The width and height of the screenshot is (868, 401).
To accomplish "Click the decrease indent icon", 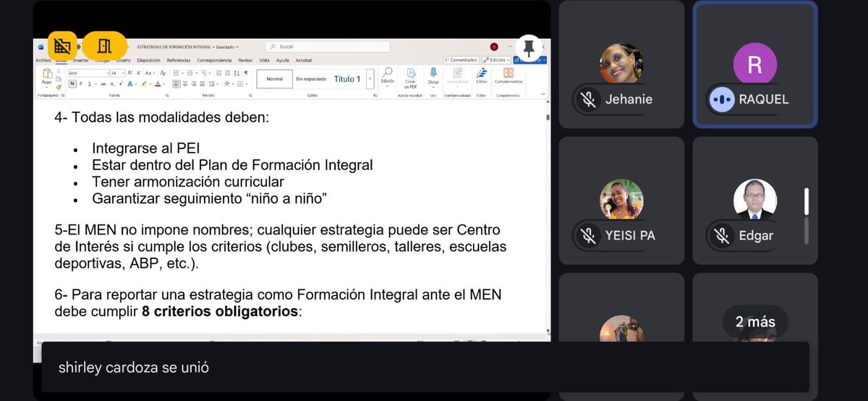I will point(218,73).
